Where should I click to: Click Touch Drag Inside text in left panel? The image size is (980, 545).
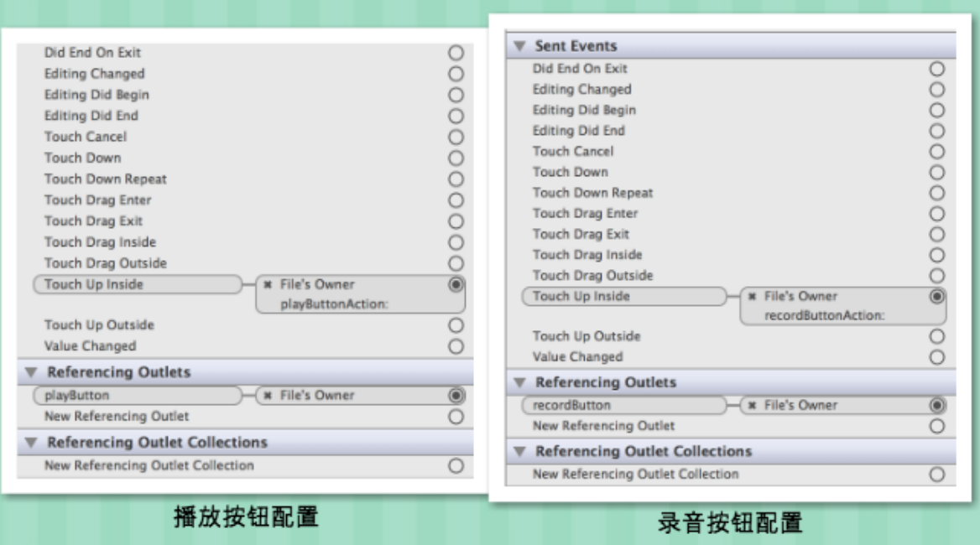coord(100,242)
